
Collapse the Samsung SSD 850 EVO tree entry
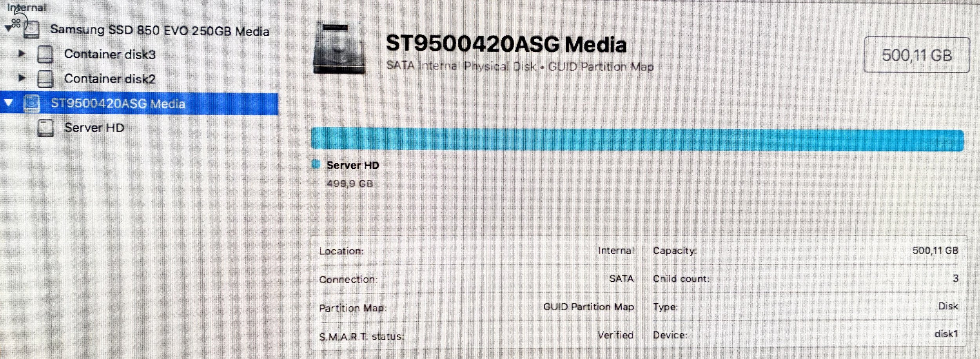click(x=9, y=27)
